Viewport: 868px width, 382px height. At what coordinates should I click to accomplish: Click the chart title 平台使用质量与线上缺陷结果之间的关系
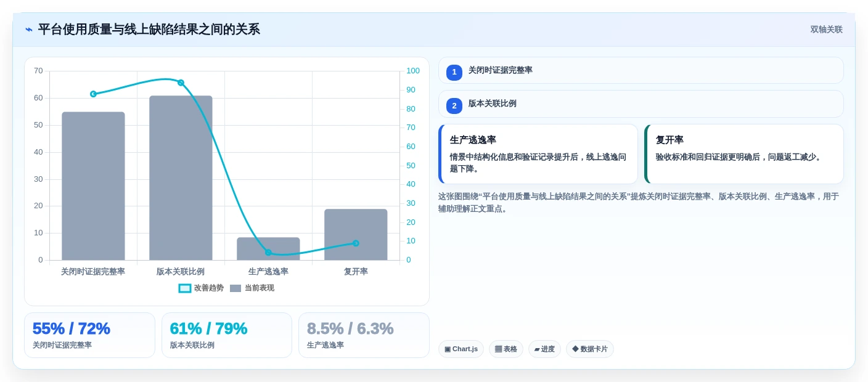coord(149,30)
